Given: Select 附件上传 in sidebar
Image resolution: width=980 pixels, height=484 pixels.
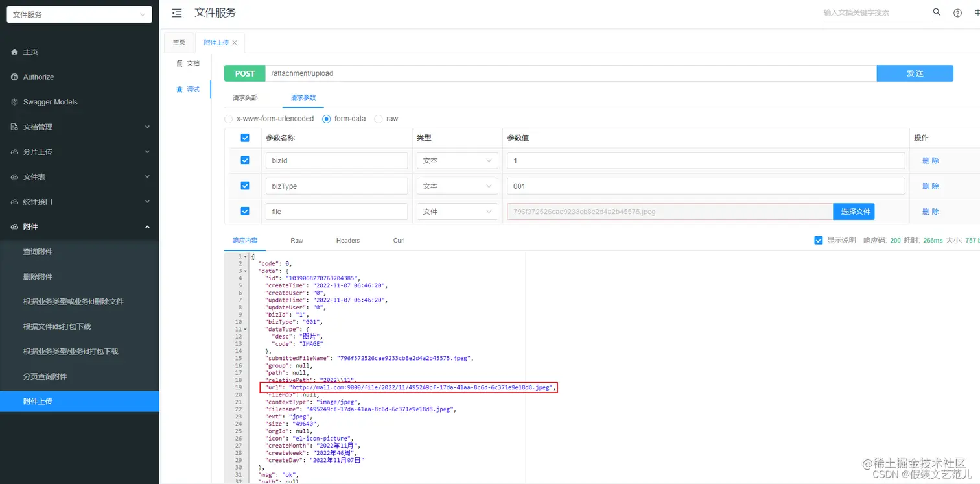Looking at the screenshot, I should 80,401.
